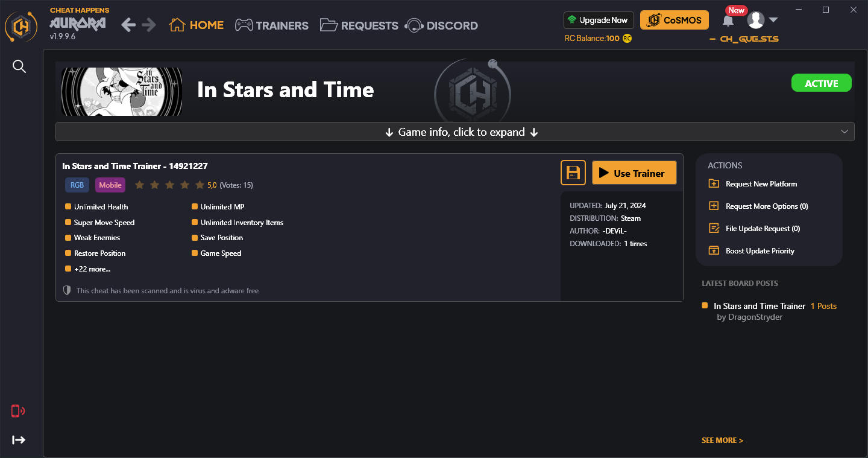Rate the trainer with the third star

pos(170,185)
